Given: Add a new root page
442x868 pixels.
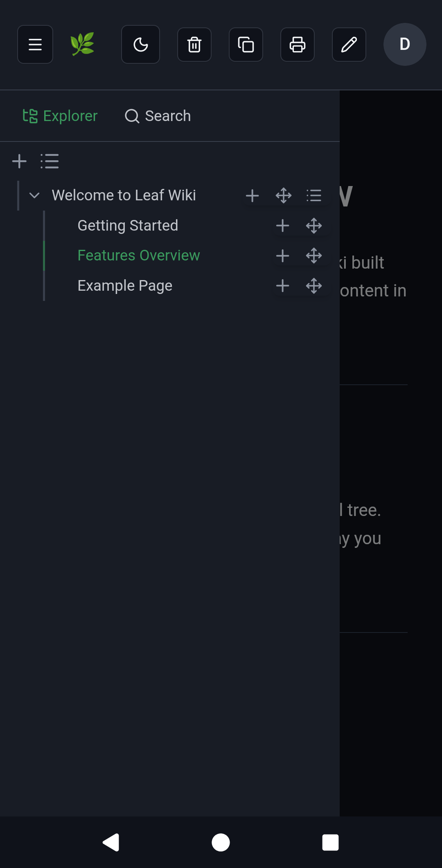Looking at the screenshot, I should pos(19,161).
